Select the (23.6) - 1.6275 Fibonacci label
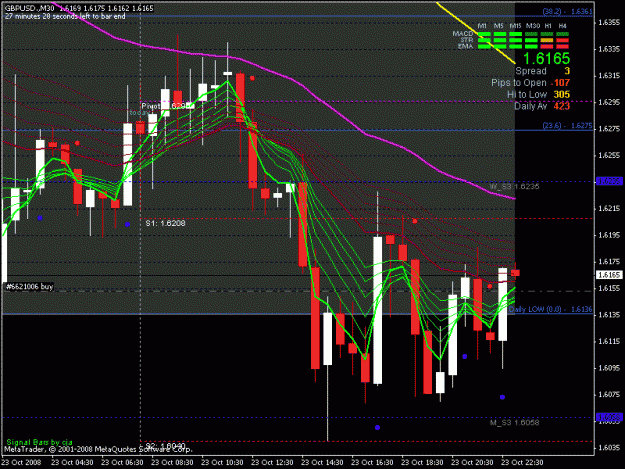This screenshot has height=469, width=625. [x=568, y=126]
